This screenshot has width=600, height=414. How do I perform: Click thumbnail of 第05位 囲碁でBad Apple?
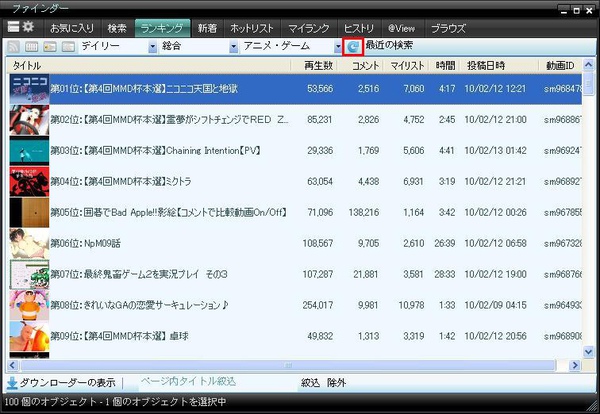pyautogui.click(x=29, y=213)
